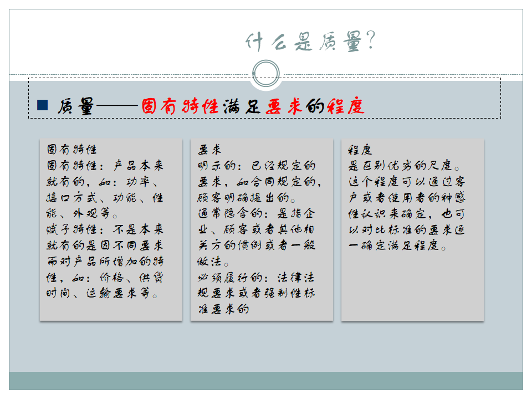Click heading 固有特性 in the left card
Image resolution: width=532 pixels, height=399 pixels.
72,149
